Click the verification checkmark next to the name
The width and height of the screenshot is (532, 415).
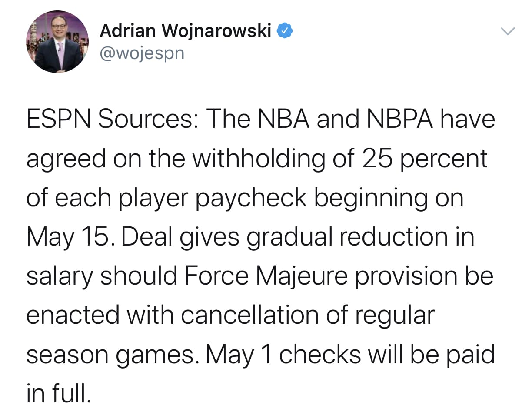(x=285, y=30)
